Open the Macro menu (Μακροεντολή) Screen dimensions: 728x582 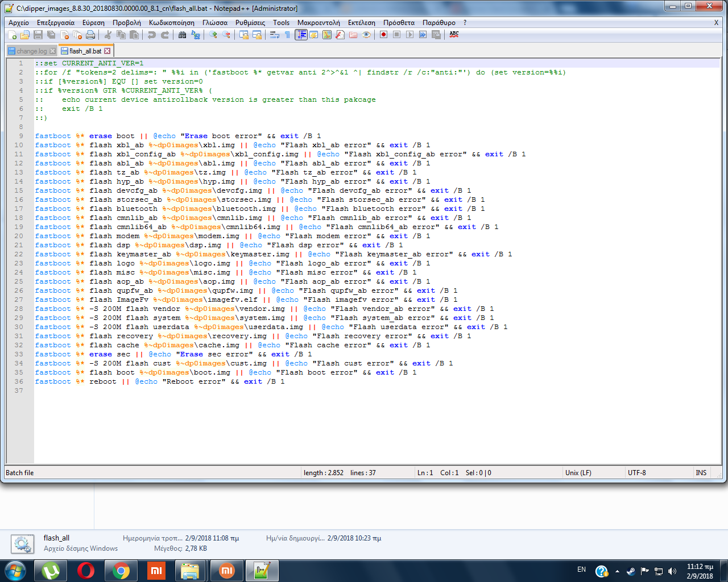(318, 23)
